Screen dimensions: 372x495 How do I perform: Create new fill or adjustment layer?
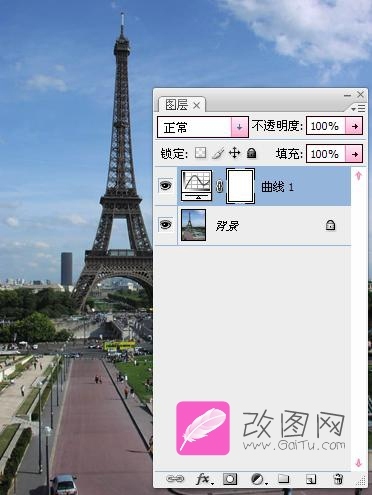pos(258,479)
